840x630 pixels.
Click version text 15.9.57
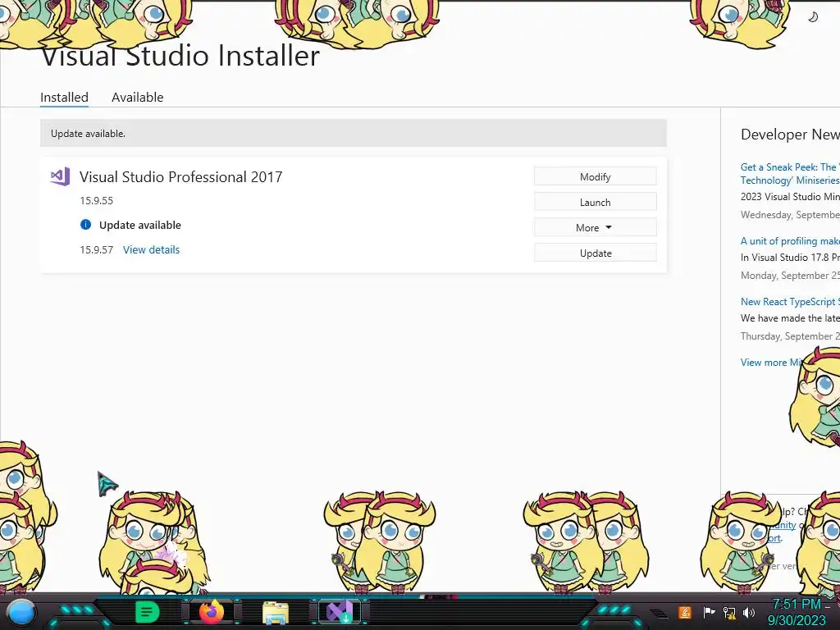[97, 249]
